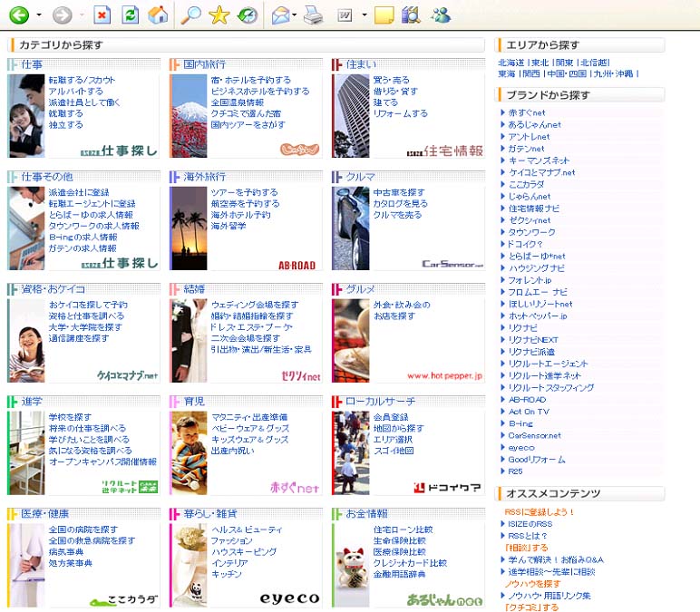Go to the Home page icon
700x612 pixels.
point(158,15)
